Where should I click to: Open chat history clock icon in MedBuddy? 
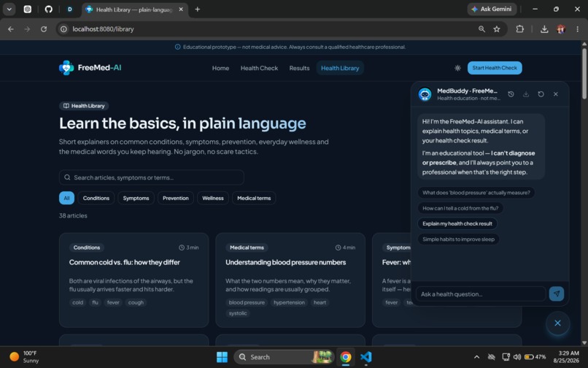click(511, 94)
